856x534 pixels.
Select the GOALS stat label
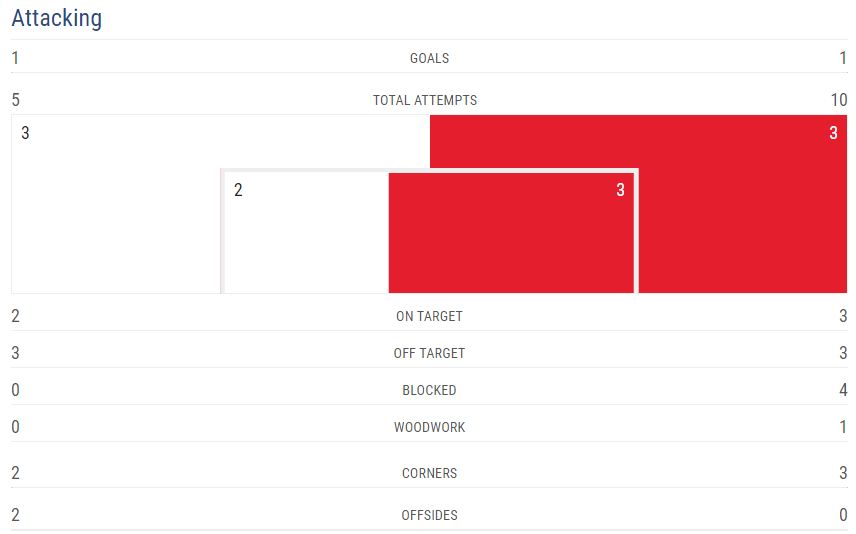[429, 58]
